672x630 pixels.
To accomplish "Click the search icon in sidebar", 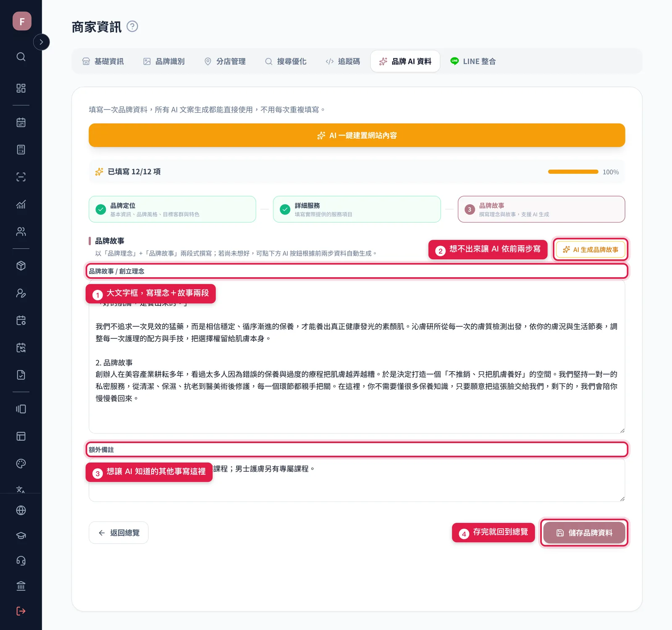I will (21, 57).
